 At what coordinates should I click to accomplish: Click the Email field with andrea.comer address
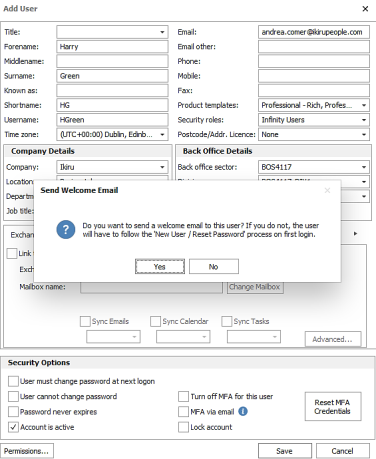point(314,32)
